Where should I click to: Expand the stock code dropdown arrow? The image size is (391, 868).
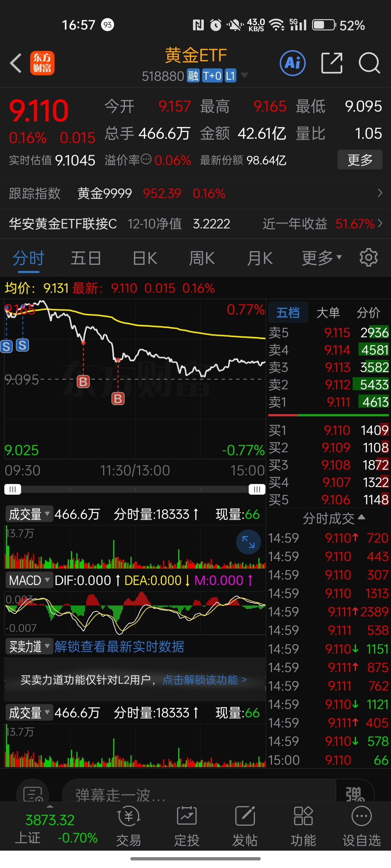click(244, 75)
